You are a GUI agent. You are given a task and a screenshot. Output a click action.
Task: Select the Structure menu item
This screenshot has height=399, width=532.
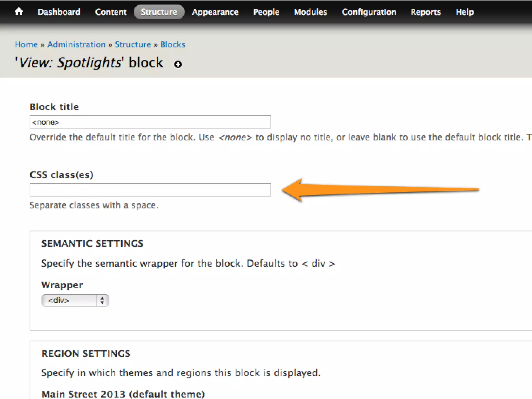tap(159, 12)
